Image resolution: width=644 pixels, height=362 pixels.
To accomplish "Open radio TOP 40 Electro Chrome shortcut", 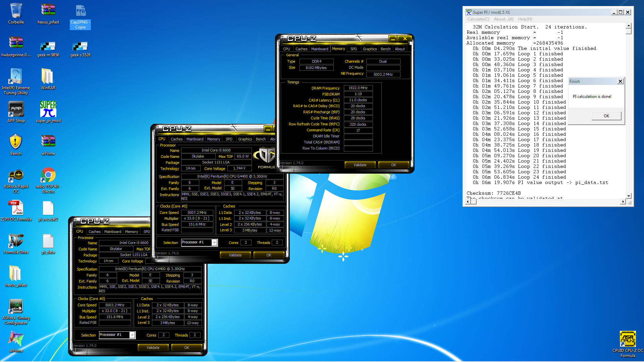I will coord(48,181).
